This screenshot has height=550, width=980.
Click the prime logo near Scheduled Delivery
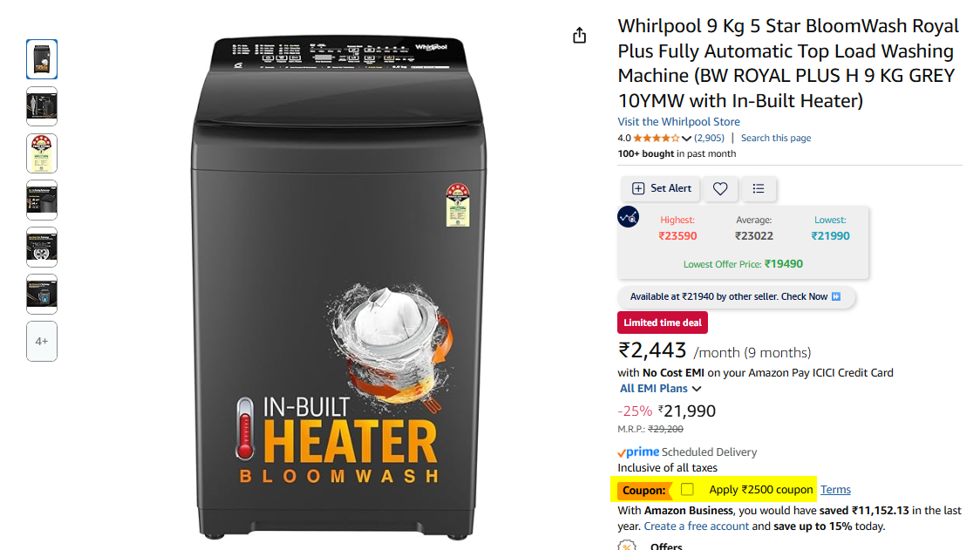tap(638, 452)
